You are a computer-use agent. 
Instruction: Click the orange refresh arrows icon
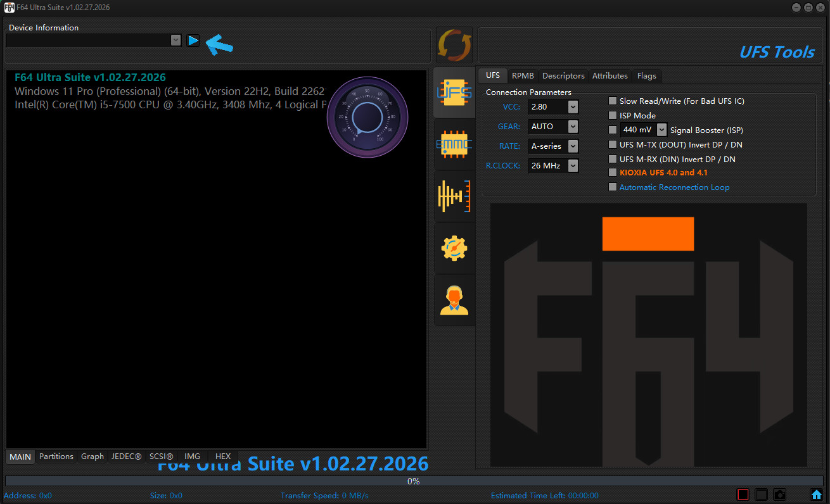click(454, 46)
